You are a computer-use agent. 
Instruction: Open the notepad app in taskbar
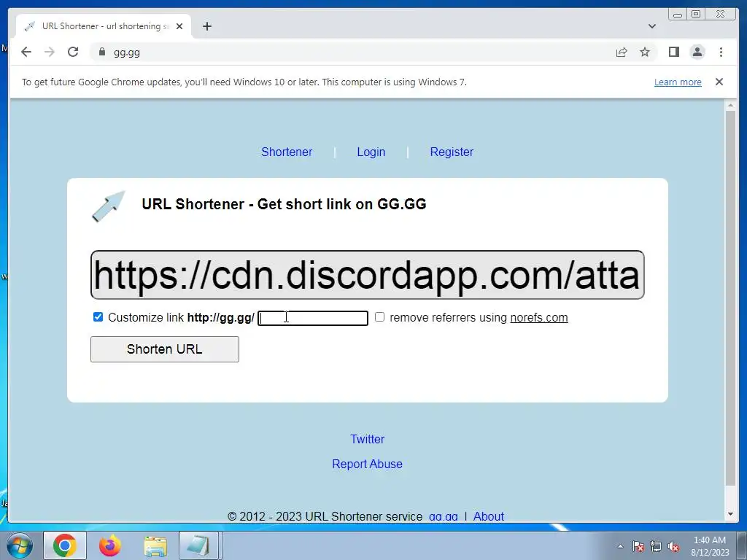pos(199,545)
